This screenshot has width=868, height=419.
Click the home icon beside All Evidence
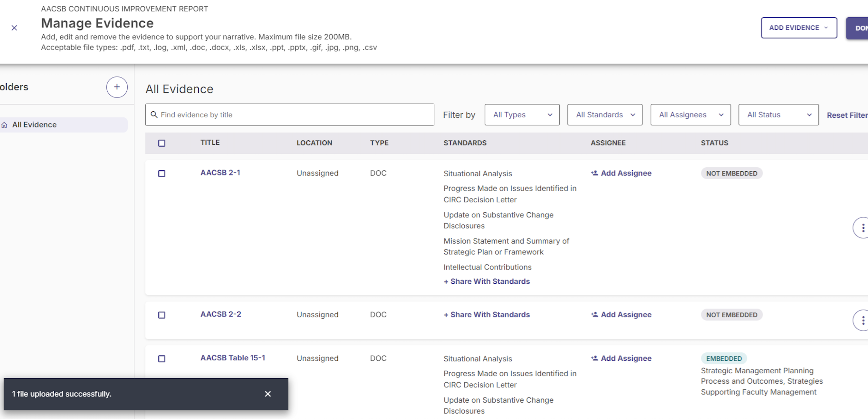pyautogui.click(x=4, y=125)
